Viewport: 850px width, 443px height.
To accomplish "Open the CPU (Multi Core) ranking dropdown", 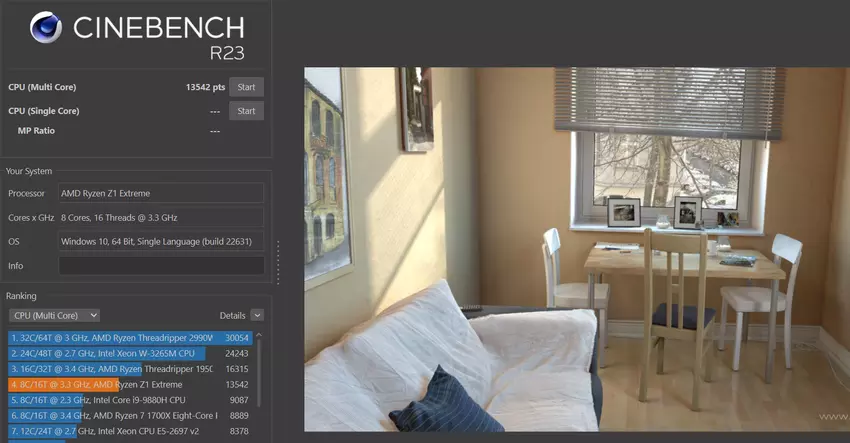I will (x=53, y=315).
